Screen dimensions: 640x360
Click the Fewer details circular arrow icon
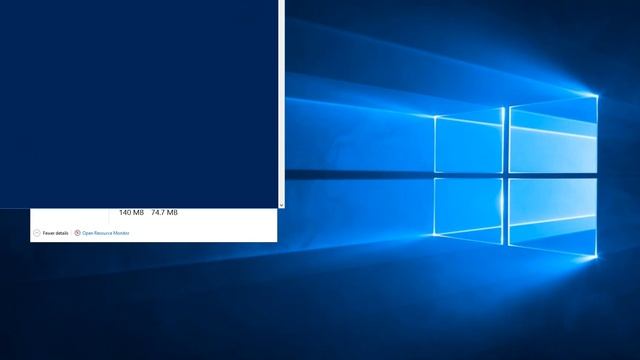point(37,233)
